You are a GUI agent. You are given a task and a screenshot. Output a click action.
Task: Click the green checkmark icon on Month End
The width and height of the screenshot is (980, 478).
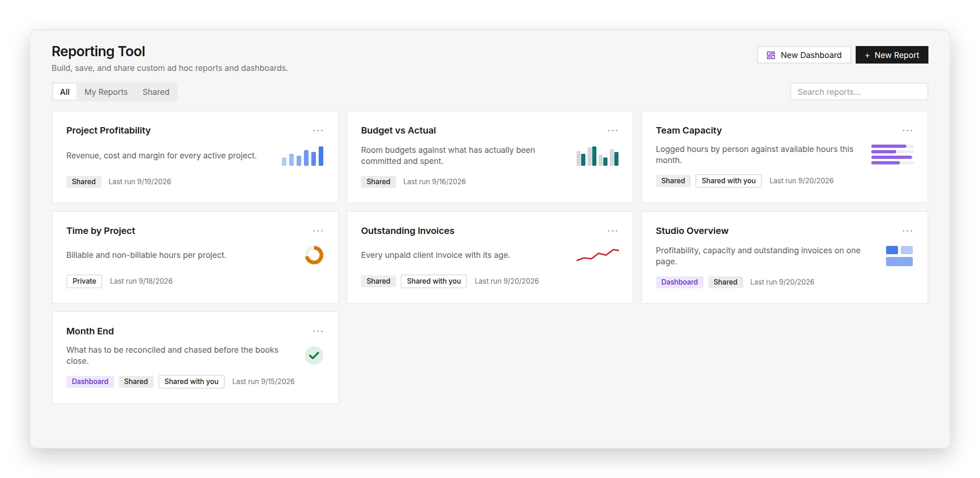click(x=314, y=356)
